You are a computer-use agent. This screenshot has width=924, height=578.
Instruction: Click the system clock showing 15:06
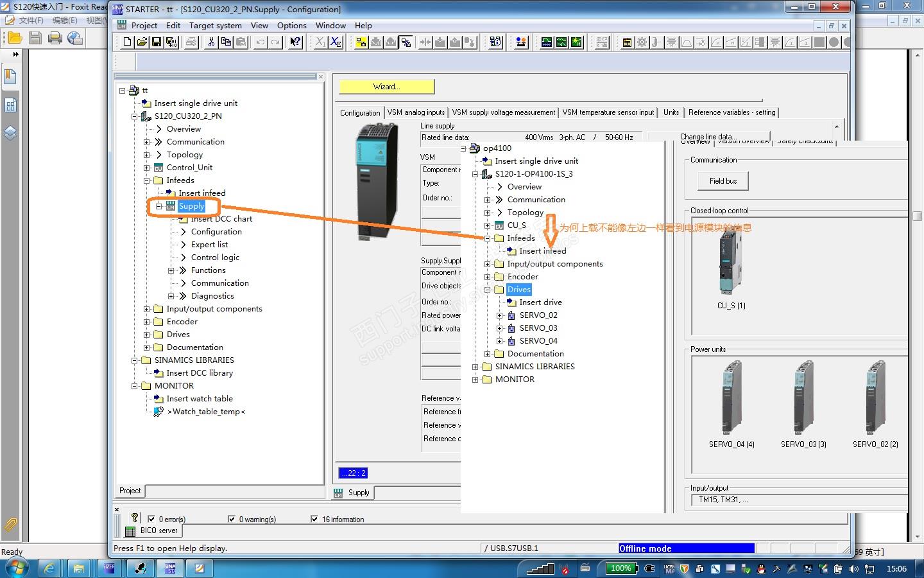pyautogui.click(x=896, y=569)
